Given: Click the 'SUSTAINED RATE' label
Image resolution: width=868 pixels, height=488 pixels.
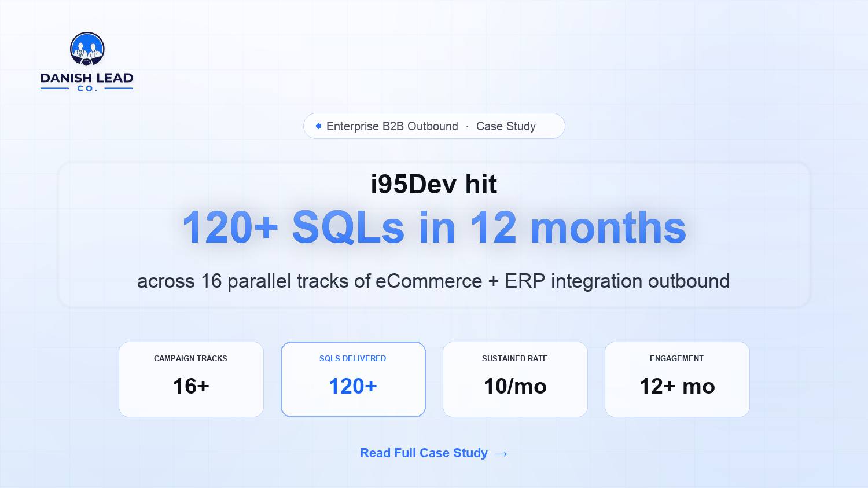Looking at the screenshot, I should [514, 358].
